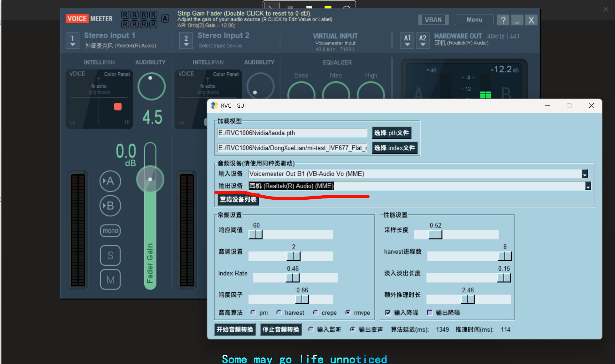Maximize the RVC - GUI window
615x364 pixels.
569,105
